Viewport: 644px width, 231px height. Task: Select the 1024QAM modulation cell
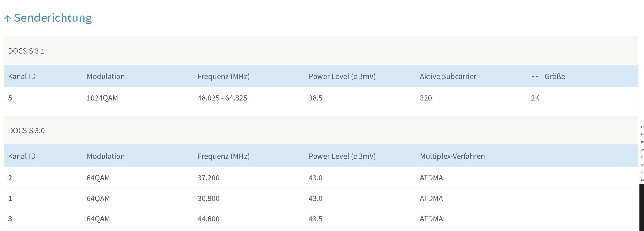[102, 98]
